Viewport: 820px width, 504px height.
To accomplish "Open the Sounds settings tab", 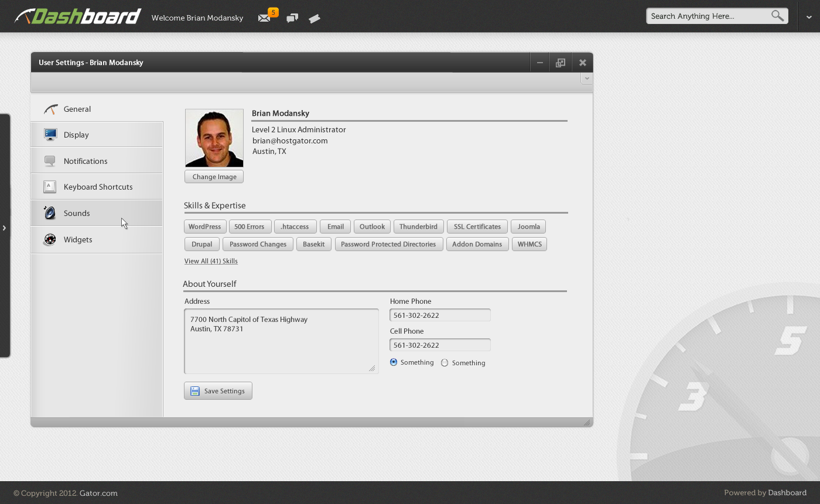I will [x=97, y=213].
